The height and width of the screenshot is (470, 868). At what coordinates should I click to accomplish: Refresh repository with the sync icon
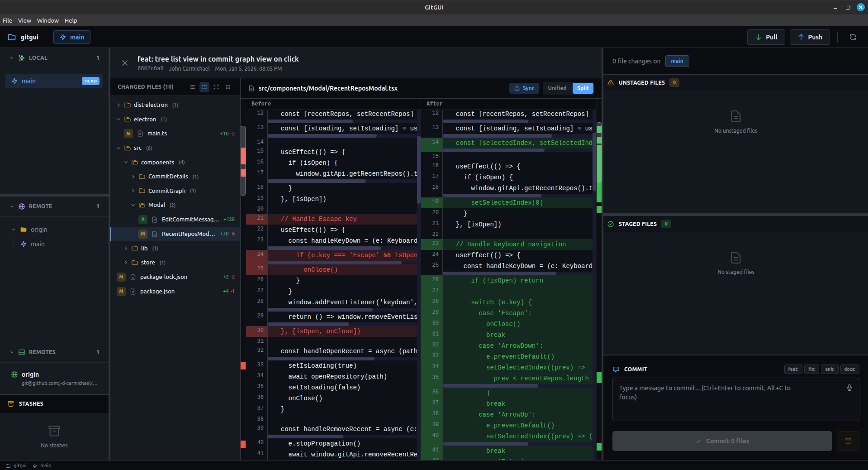[x=853, y=37]
